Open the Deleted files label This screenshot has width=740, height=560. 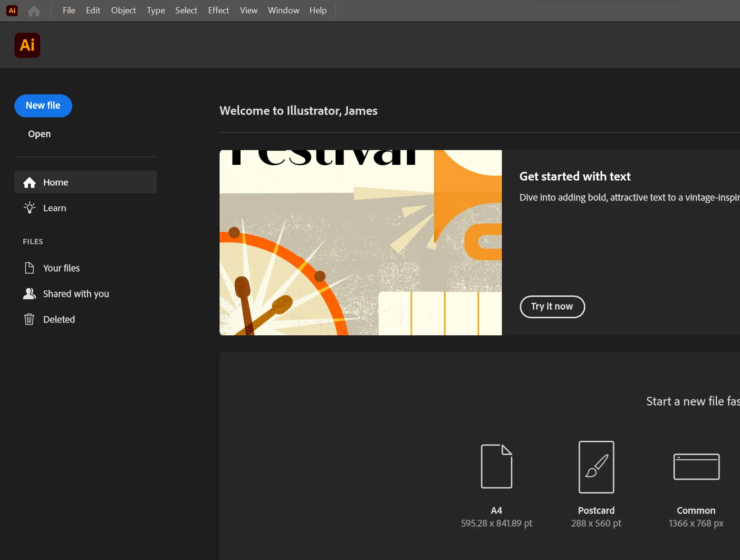click(x=59, y=319)
